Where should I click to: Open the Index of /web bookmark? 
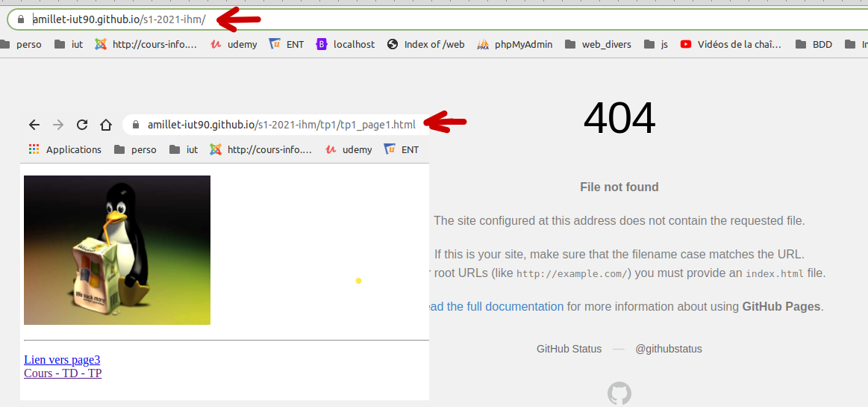[x=425, y=44]
